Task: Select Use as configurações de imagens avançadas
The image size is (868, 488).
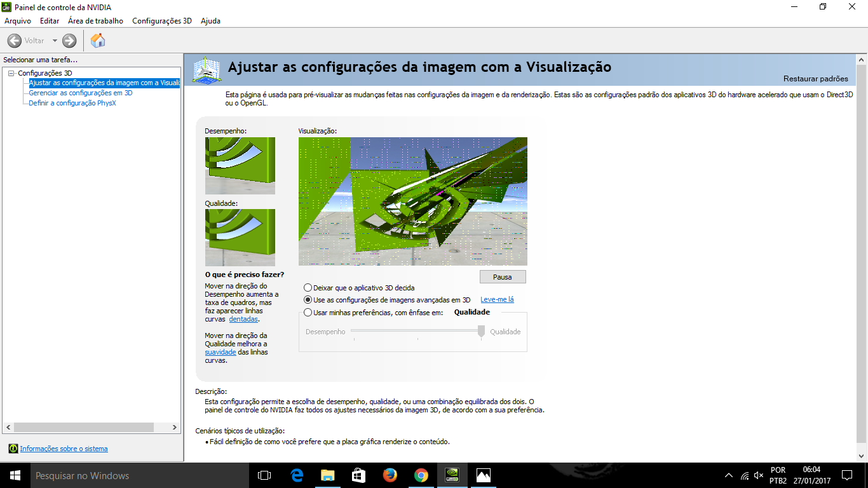Action: tap(388, 300)
